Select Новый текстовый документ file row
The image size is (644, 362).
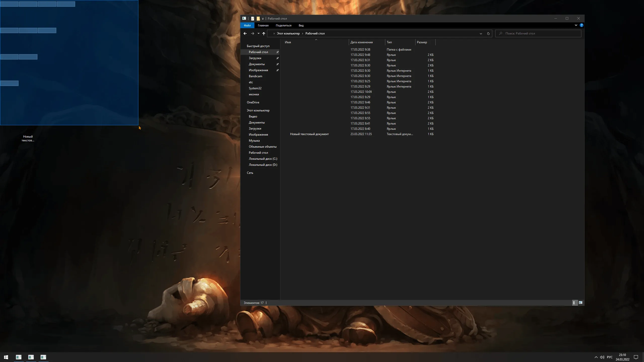tap(359, 134)
